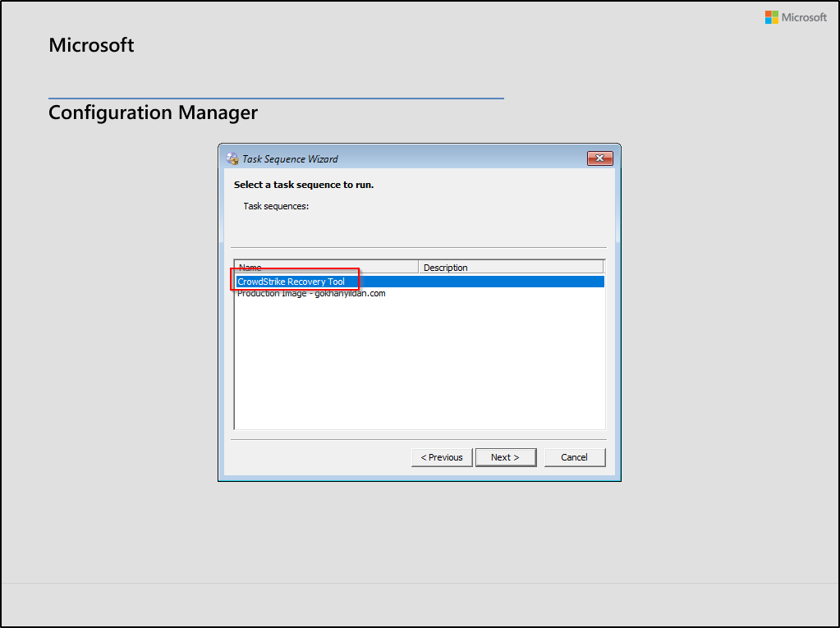Click the Next > button
The width and height of the screenshot is (840, 628).
click(506, 457)
